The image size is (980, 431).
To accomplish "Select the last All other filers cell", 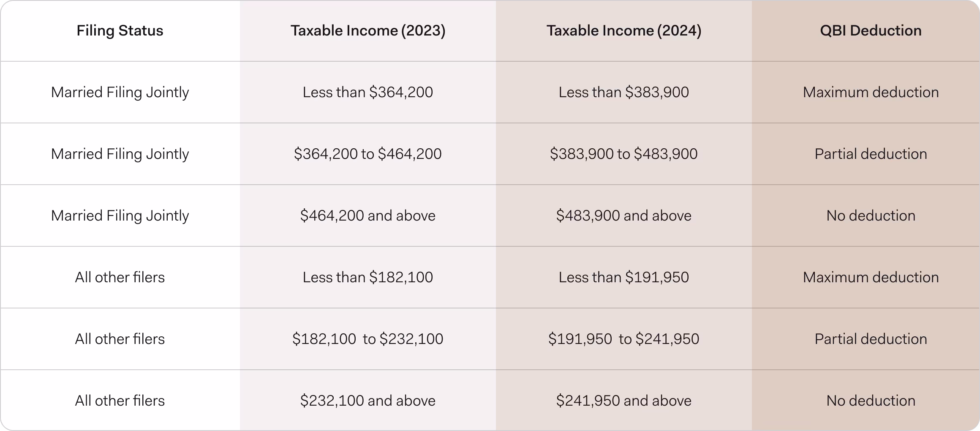I will point(120,401).
